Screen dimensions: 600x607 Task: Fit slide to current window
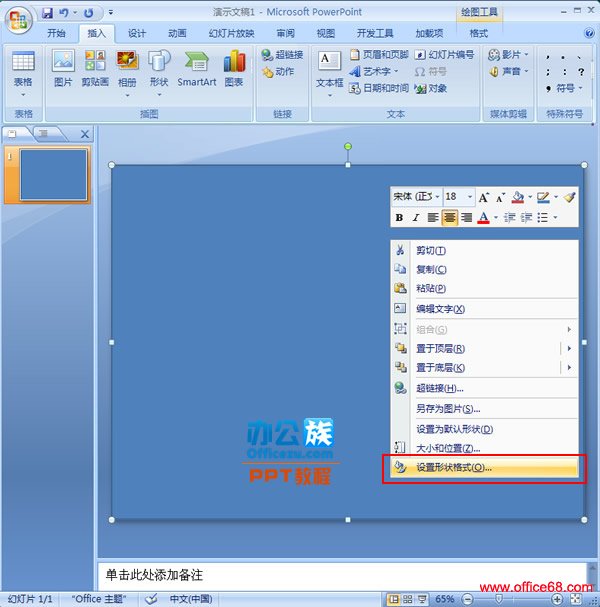(x=576, y=599)
